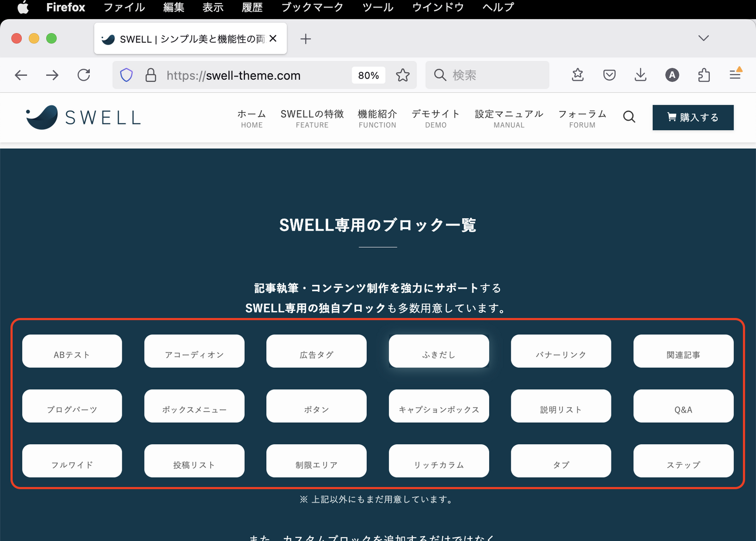Open デモサイト DEMO page
Screen dimensions: 756x541
(435, 119)
